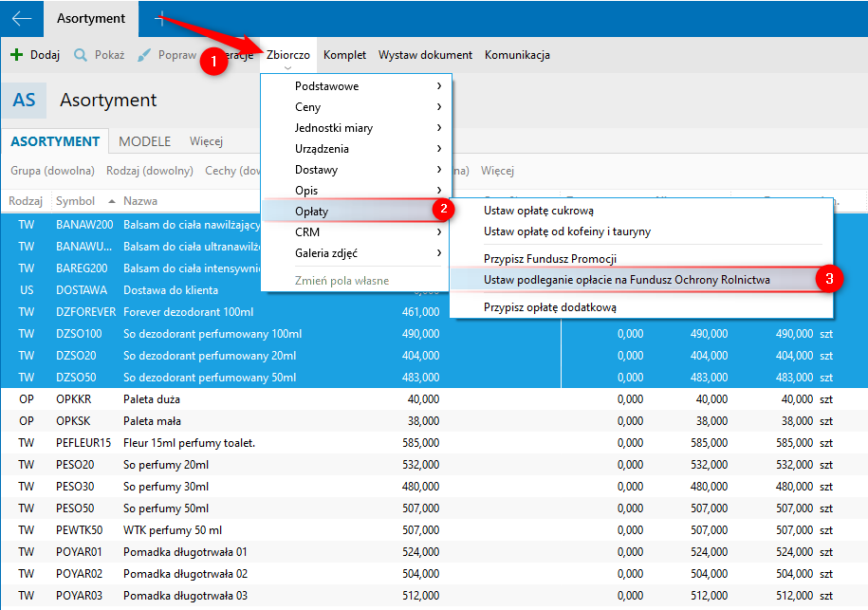Switch to the MODELE tab

[x=144, y=141]
